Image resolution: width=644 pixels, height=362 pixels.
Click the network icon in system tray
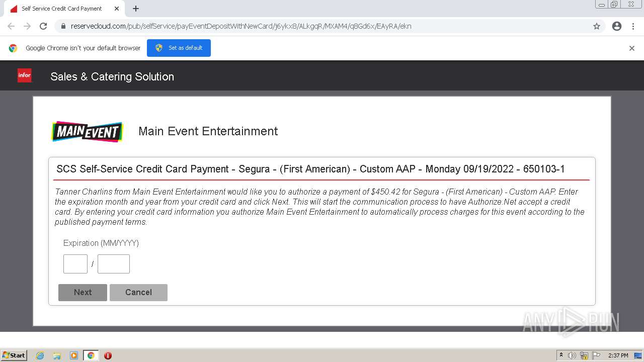tap(584, 355)
